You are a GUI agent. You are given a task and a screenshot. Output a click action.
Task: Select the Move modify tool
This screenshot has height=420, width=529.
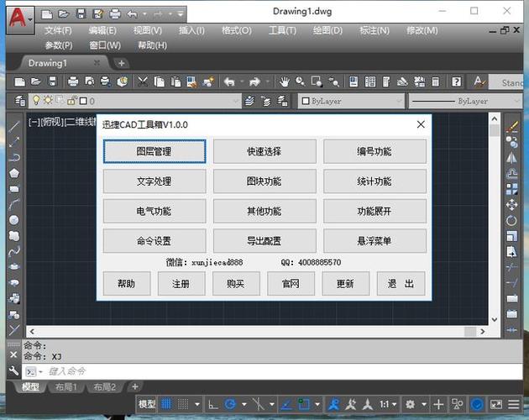tap(512, 205)
